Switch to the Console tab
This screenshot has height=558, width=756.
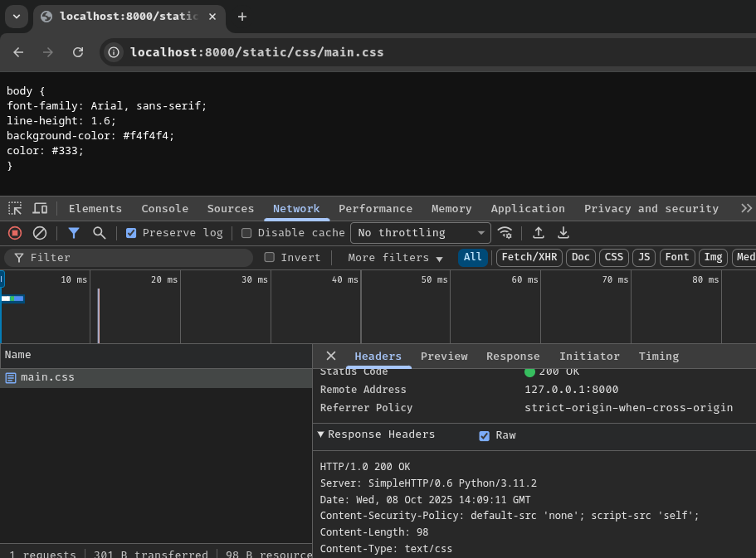pos(164,208)
